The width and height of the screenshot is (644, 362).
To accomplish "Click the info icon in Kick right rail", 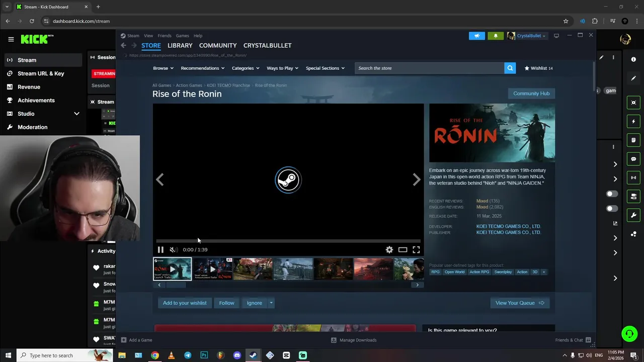I will 633,59.
